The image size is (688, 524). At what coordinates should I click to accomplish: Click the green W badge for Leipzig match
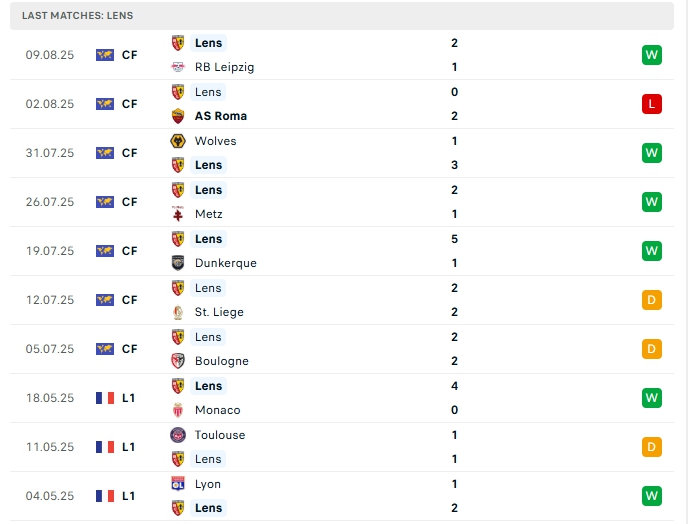[652, 55]
